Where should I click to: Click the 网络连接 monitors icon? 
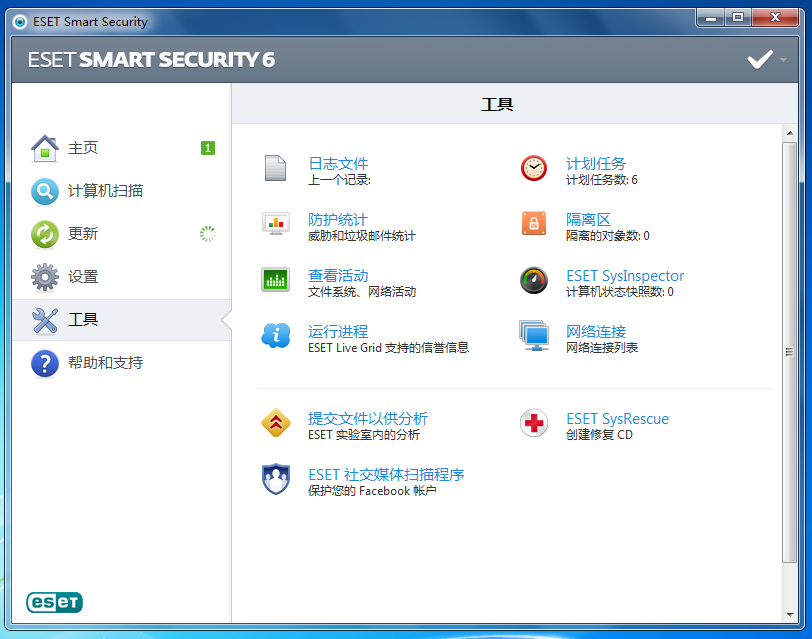click(534, 336)
